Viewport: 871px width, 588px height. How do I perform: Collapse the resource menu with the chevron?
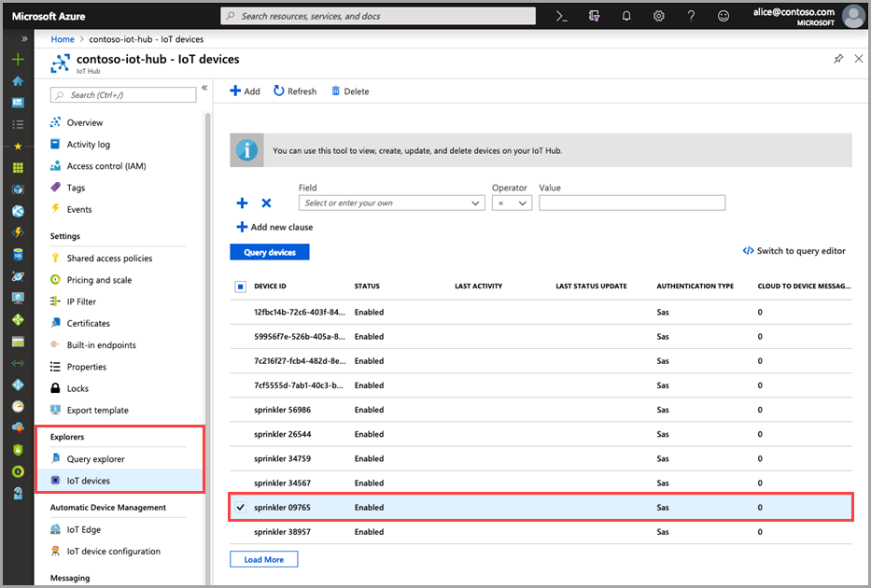(x=204, y=88)
